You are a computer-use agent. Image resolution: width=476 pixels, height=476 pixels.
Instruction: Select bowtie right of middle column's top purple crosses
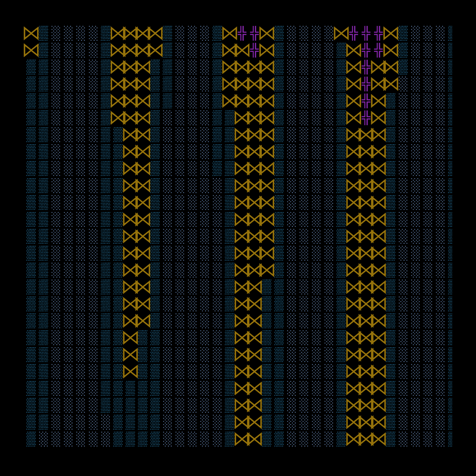[267, 33]
